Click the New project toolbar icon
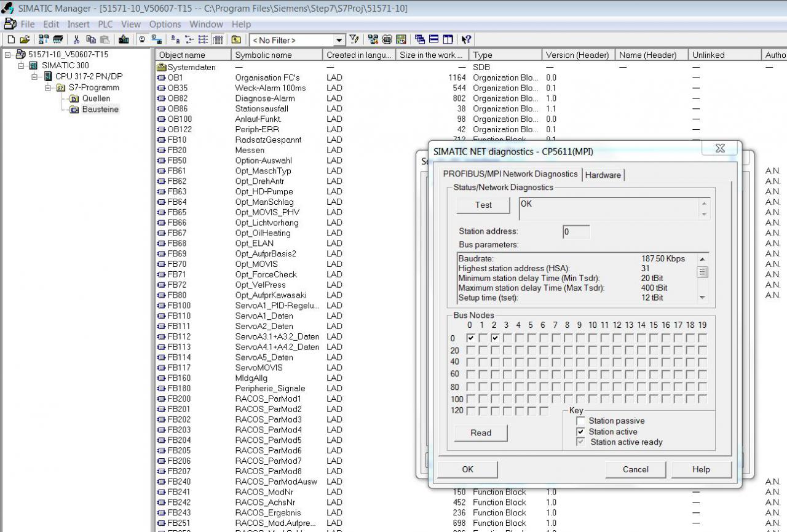The image size is (787, 532). (x=10, y=40)
